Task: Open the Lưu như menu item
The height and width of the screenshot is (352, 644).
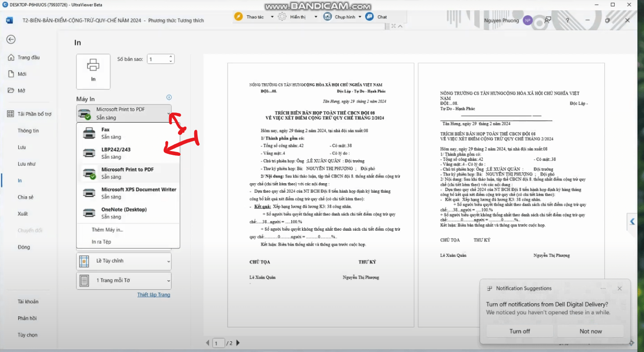Action: [26, 164]
